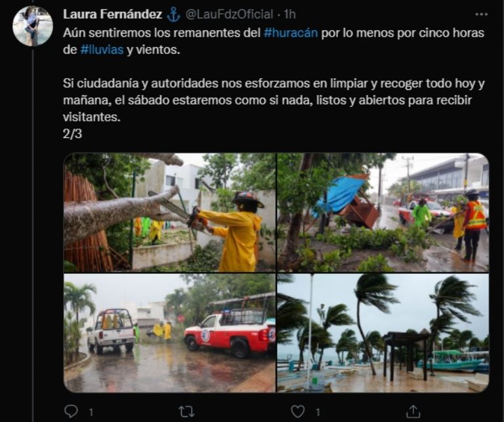Open the share upload icon
Viewport: 504px width, 422px height.
pos(413,411)
